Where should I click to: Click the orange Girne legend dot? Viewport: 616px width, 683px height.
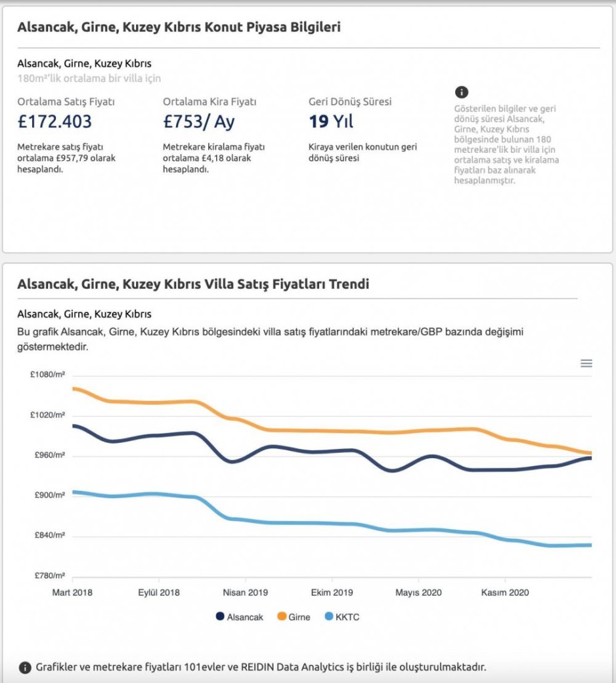(x=282, y=616)
